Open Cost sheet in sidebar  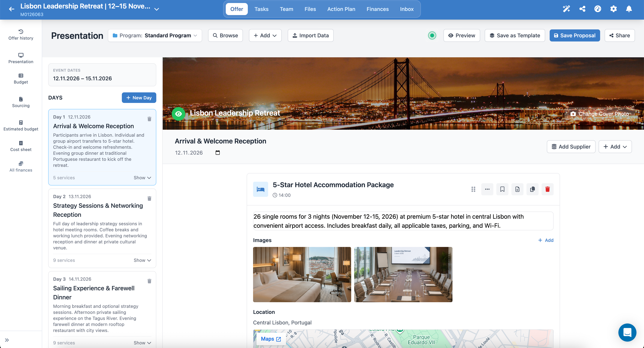point(21,146)
